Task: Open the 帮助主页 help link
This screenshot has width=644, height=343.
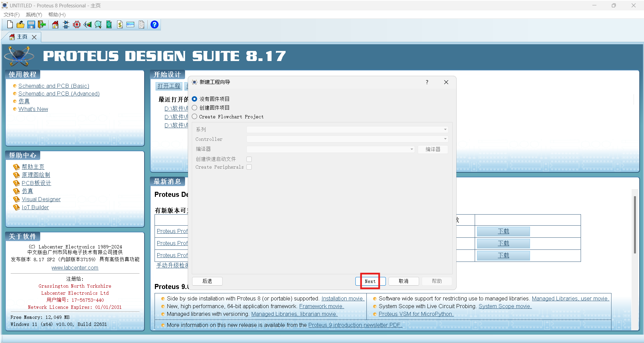Action: 33,167
